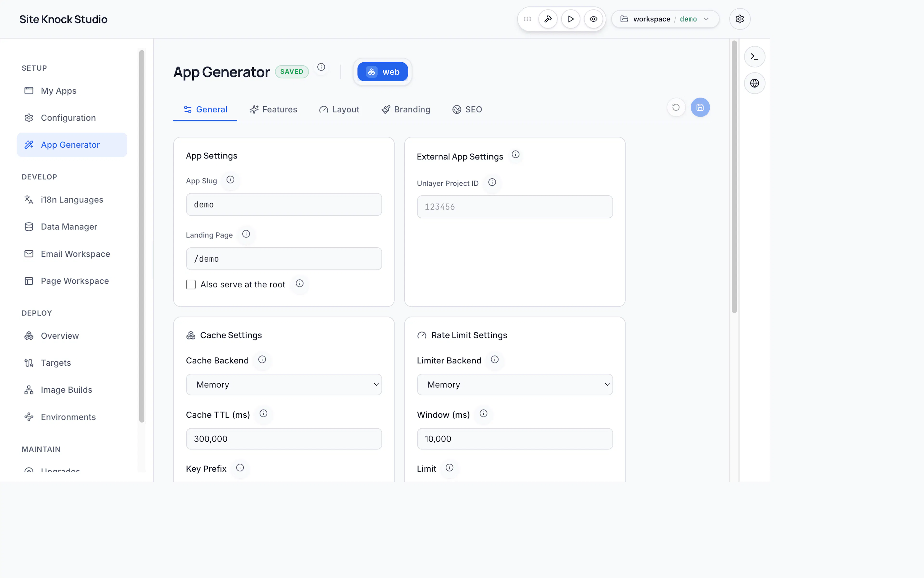Click the sidebar vertical scrollbar
The width and height of the screenshot is (924, 578).
(x=142, y=236)
